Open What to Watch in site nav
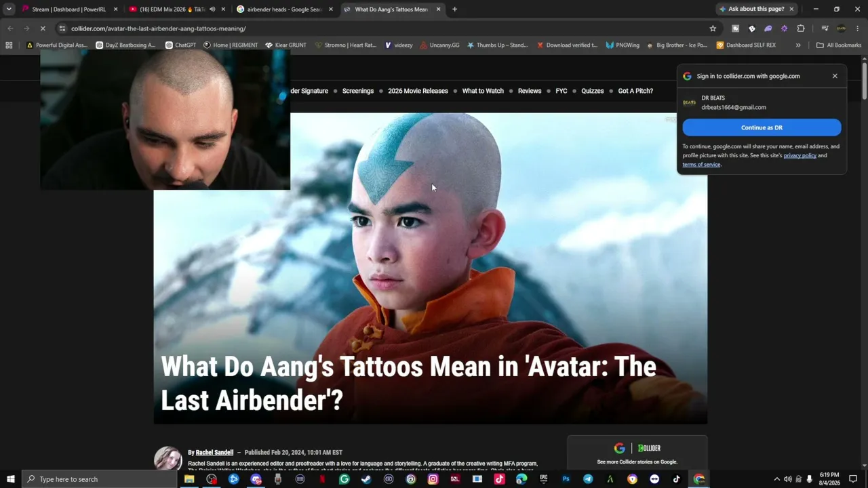This screenshot has height=488, width=868. click(483, 91)
